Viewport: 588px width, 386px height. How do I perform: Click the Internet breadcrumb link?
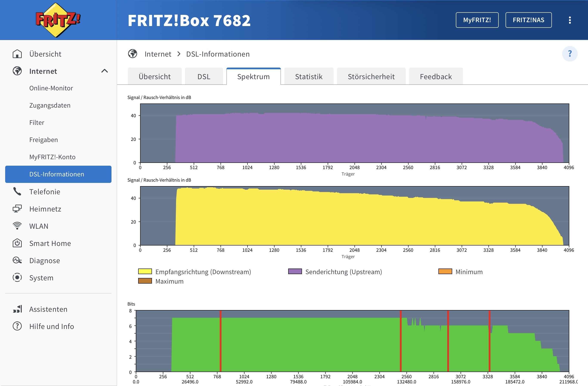[x=158, y=54]
